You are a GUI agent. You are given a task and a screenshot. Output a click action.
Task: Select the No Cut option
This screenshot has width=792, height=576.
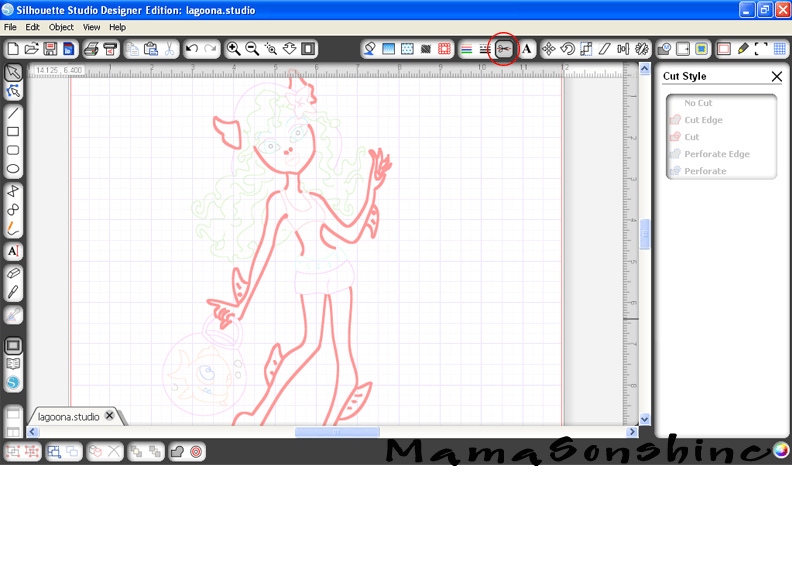698,103
